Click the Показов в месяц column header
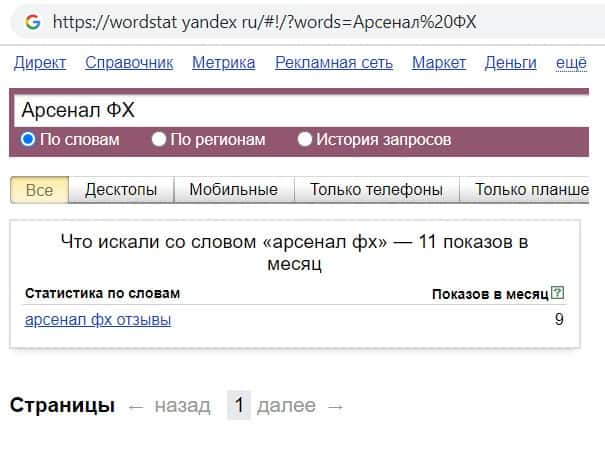 [490, 294]
